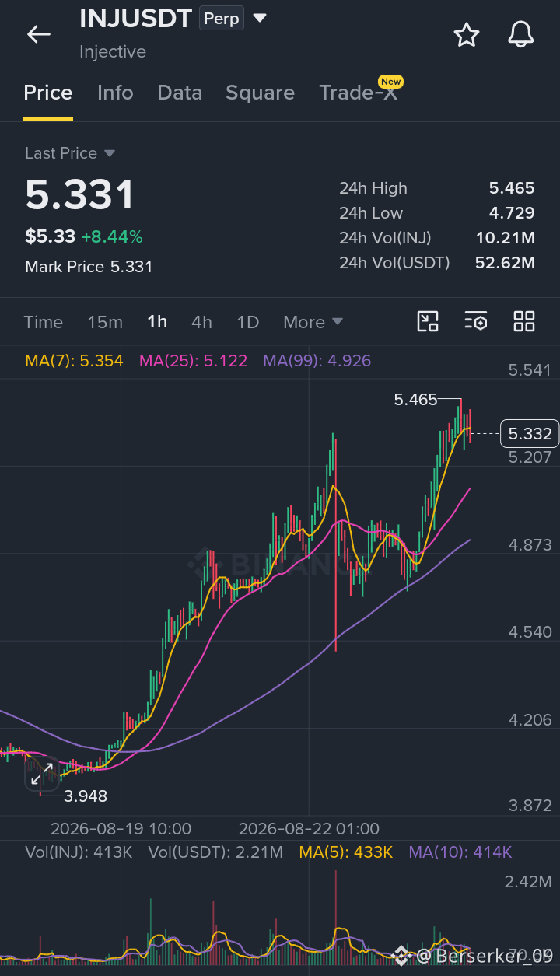Tap the +8.44% change percentage

point(112,237)
